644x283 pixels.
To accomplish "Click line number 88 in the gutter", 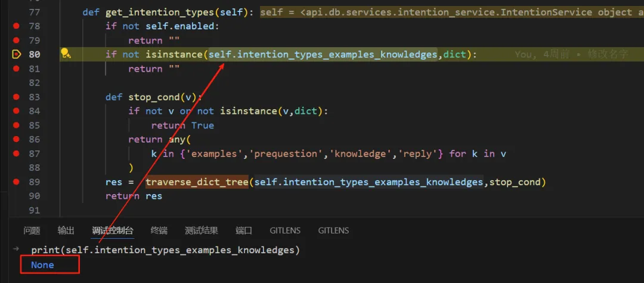I will [35, 168].
